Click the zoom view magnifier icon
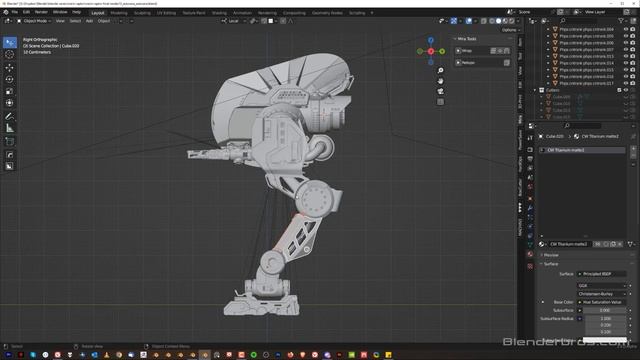 (x=440, y=71)
